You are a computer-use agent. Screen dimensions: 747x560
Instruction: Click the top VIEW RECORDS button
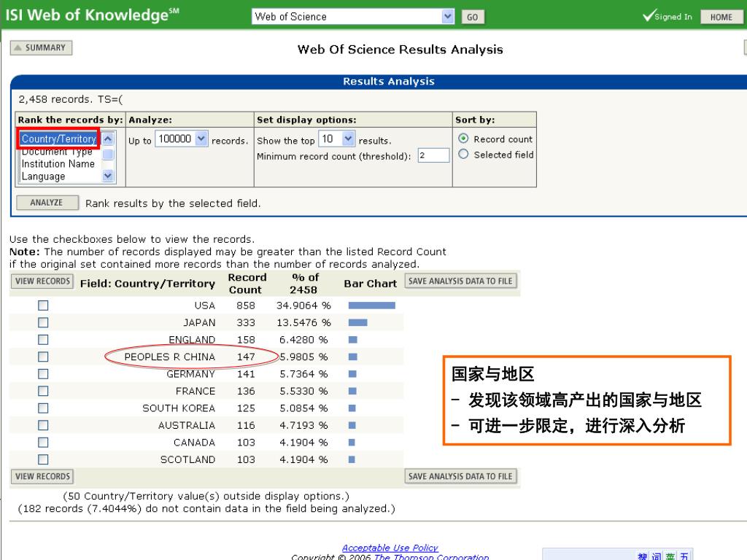[42, 281]
